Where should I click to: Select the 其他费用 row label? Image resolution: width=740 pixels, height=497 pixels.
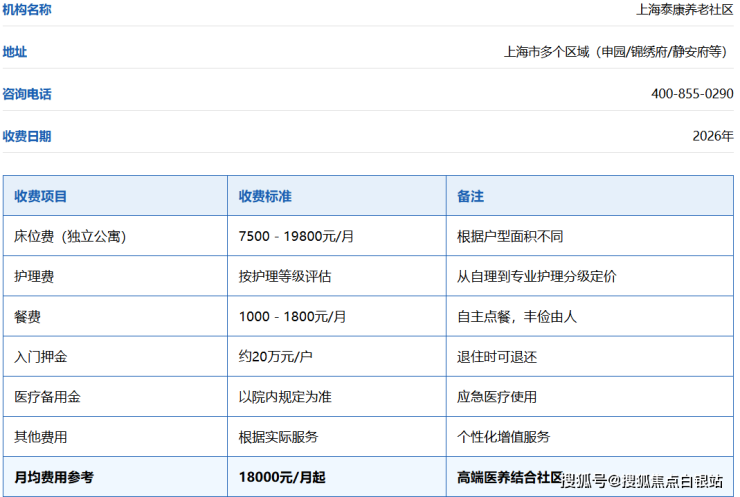coord(41,437)
